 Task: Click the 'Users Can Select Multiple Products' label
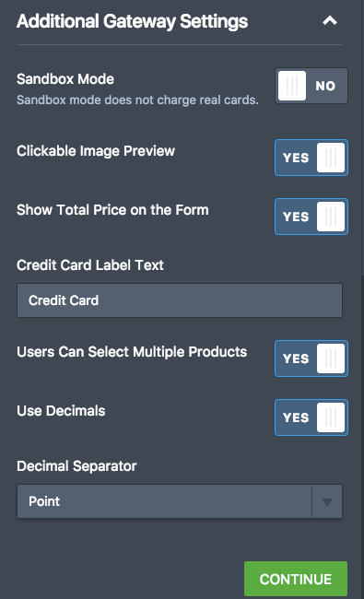coord(132,352)
